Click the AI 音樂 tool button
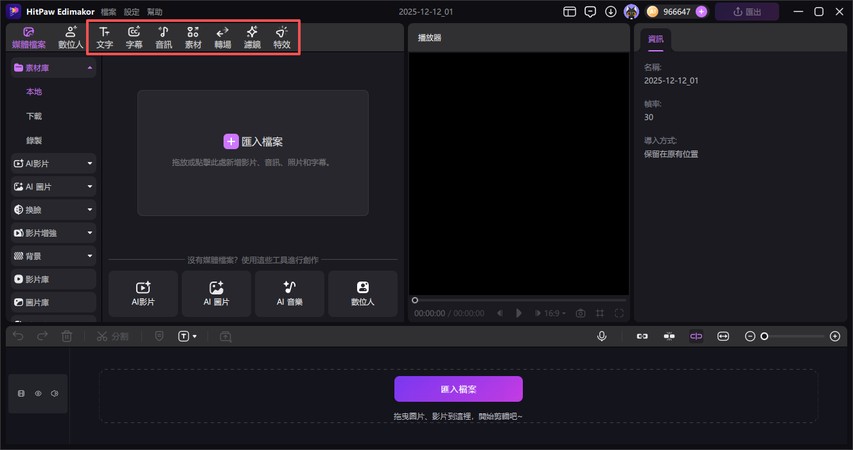The image size is (853, 450). click(289, 293)
